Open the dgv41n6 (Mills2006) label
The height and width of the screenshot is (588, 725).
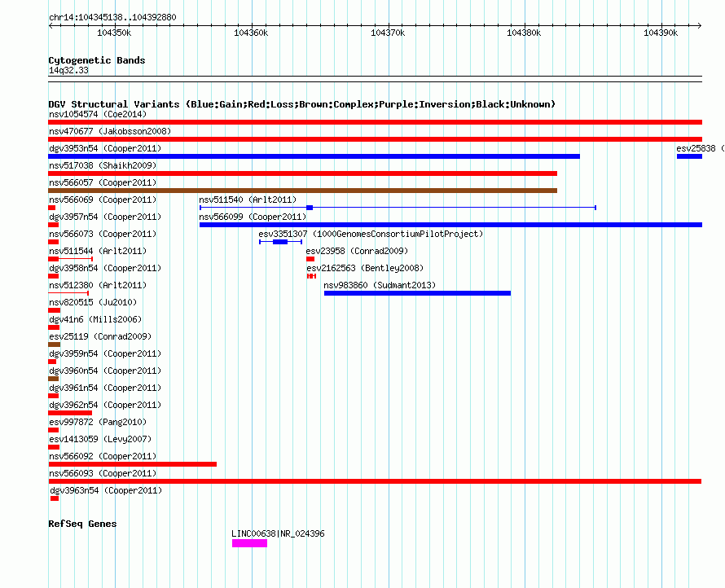pyautogui.click(x=95, y=319)
